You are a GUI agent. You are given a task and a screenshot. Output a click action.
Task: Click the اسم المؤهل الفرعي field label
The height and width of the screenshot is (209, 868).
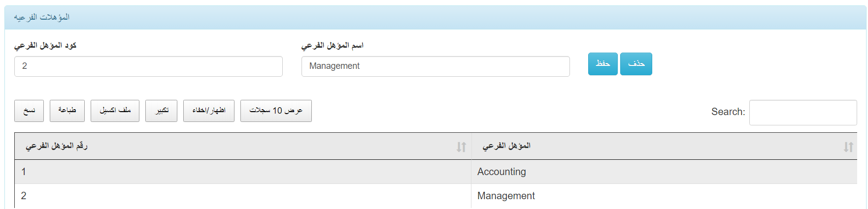tap(332, 46)
